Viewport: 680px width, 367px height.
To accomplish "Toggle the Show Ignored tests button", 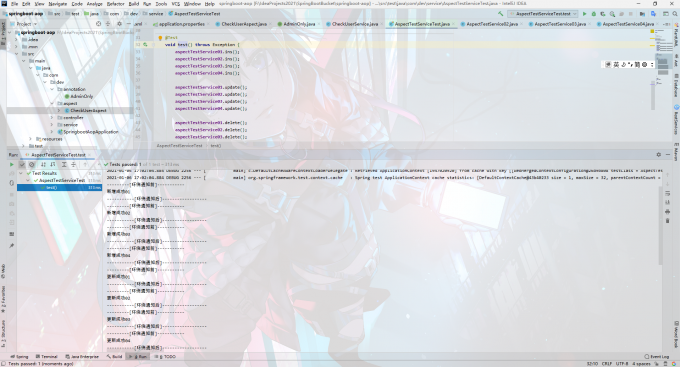I will click(31, 164).
